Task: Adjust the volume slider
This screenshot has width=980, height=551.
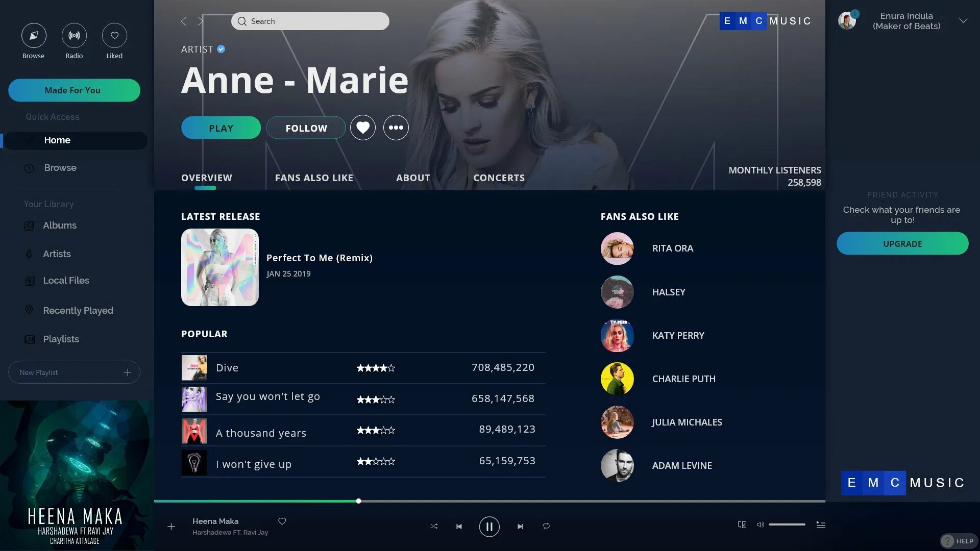Action: 787,524
